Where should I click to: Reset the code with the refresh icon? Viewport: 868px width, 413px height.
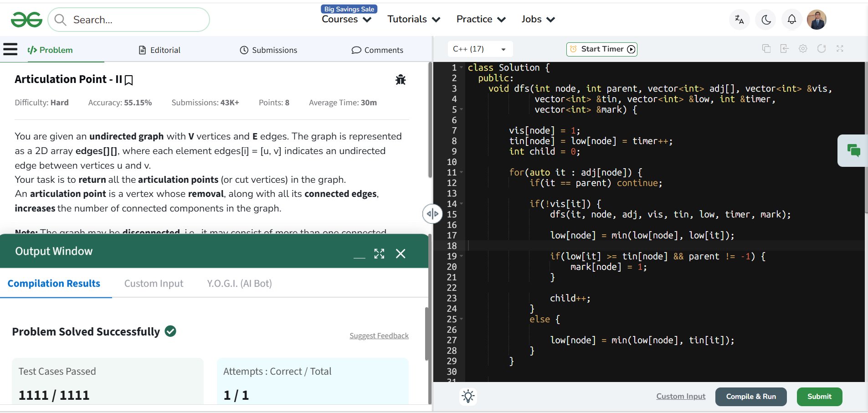[822, 49]
